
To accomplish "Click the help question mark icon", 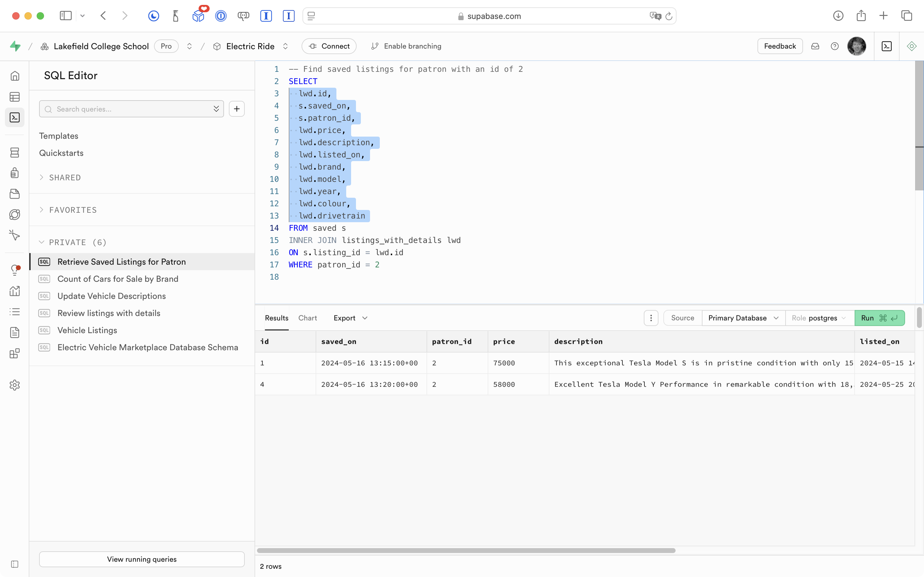I will coord(834,46).
